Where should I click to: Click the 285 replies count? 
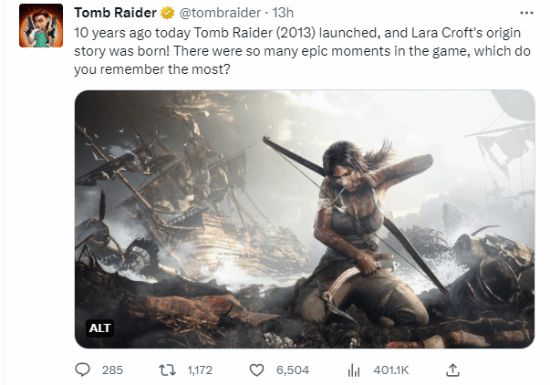pyautogui.click(x=112, y=370)
